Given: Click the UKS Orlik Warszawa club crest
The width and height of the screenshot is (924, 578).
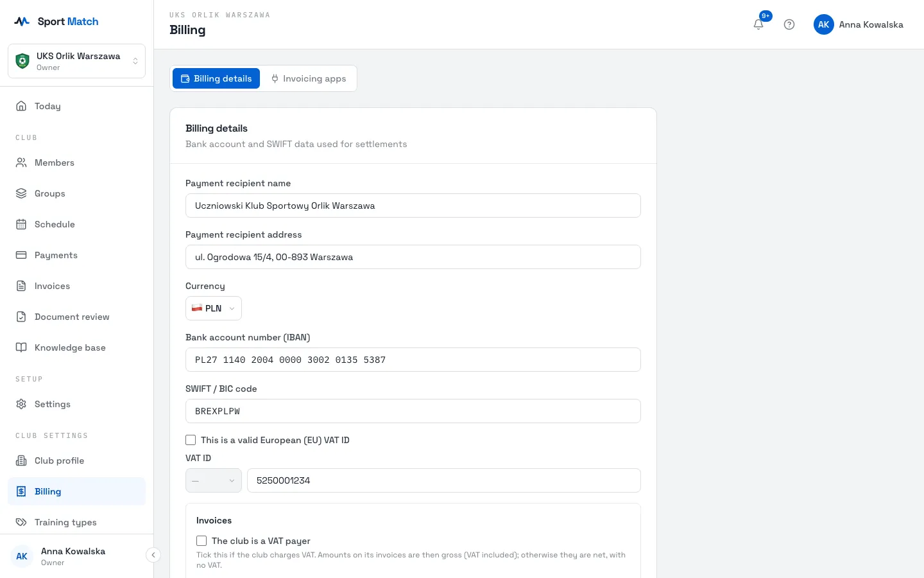Looking at the screenshot, I should (22, 61).
